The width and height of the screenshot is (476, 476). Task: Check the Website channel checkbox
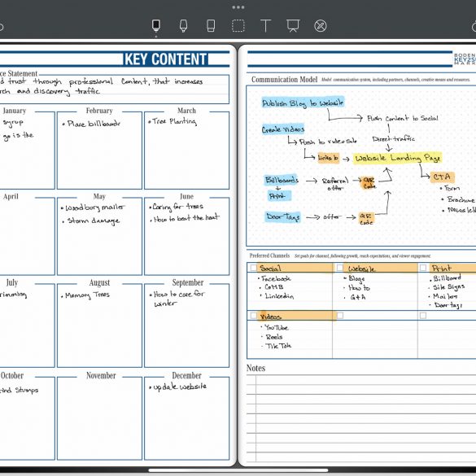340,268
